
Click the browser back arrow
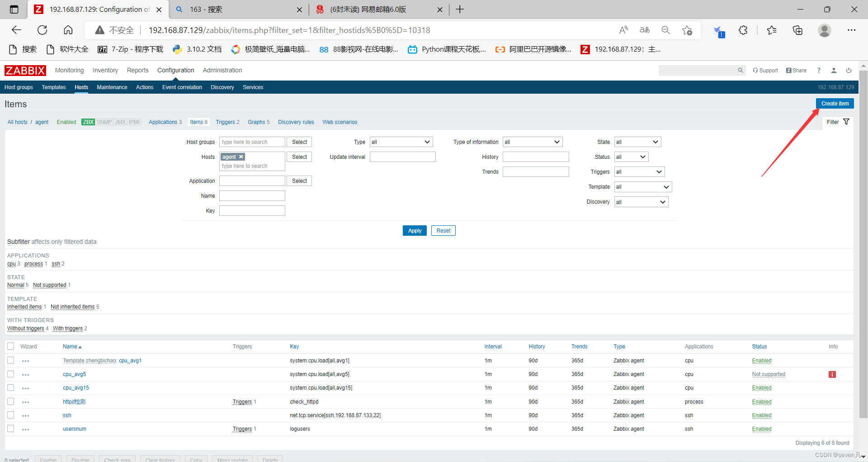(x=17, y=30)
